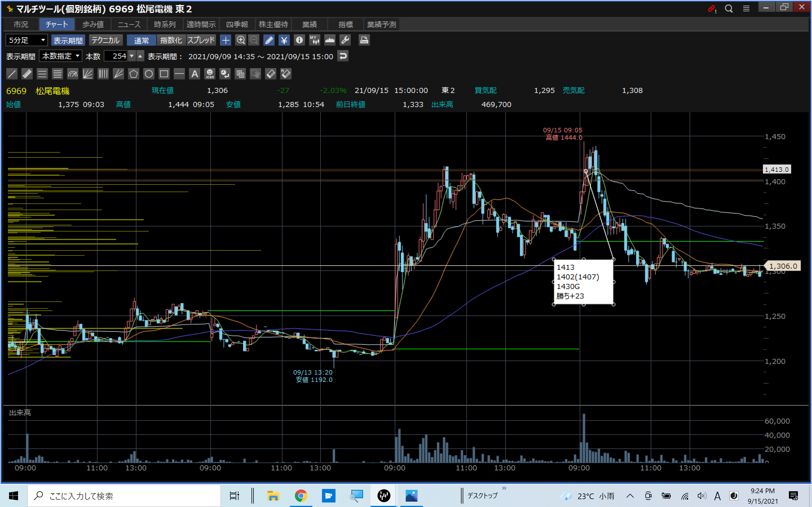Open the wrench chart settings icon
The image size is (812, 507).
coord(345,40)
